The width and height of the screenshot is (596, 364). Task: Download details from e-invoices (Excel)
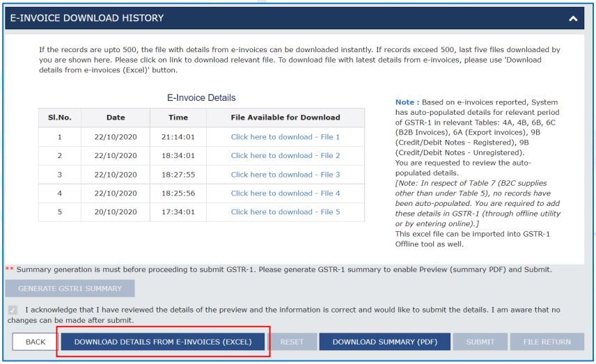point(163,342)
